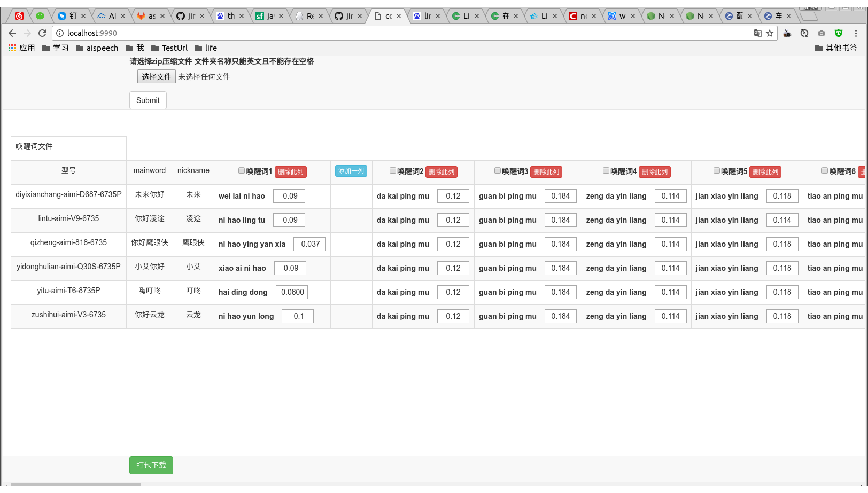868x493 pixels.
Task: Edit the 0.0600 threshold for hai ding dong
Action: (292, 292)
